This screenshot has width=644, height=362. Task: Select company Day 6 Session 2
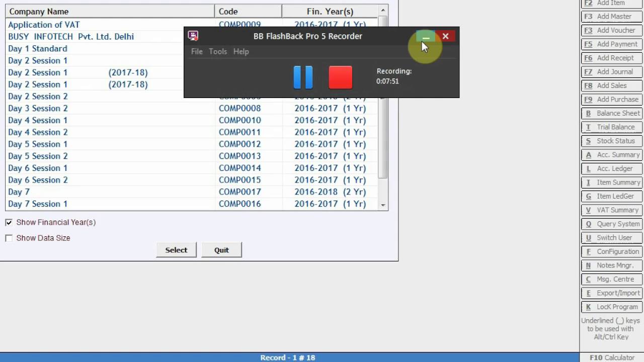point(191,180)
